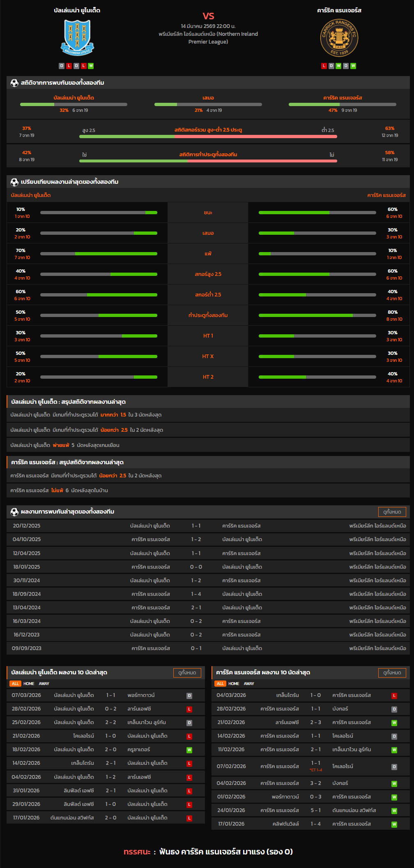Click the Carrick Rangers FC crest
This screenshot has width=414, height=868.
tap(339, 38)
